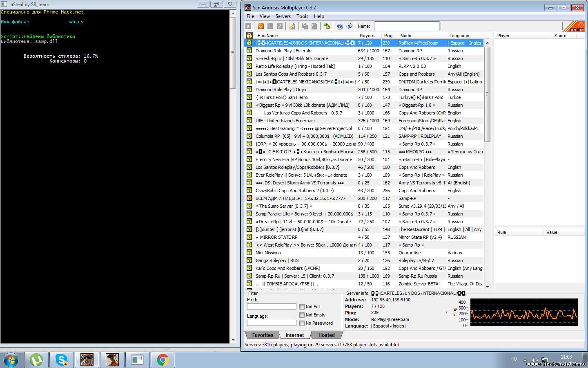
Task: Click the About info bubble icon
Action: 349,26
